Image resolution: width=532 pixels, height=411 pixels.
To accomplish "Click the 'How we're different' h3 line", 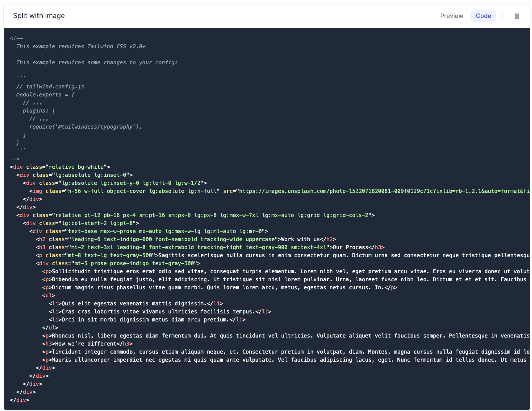I will pyautogui.click(x=86, y=343).
